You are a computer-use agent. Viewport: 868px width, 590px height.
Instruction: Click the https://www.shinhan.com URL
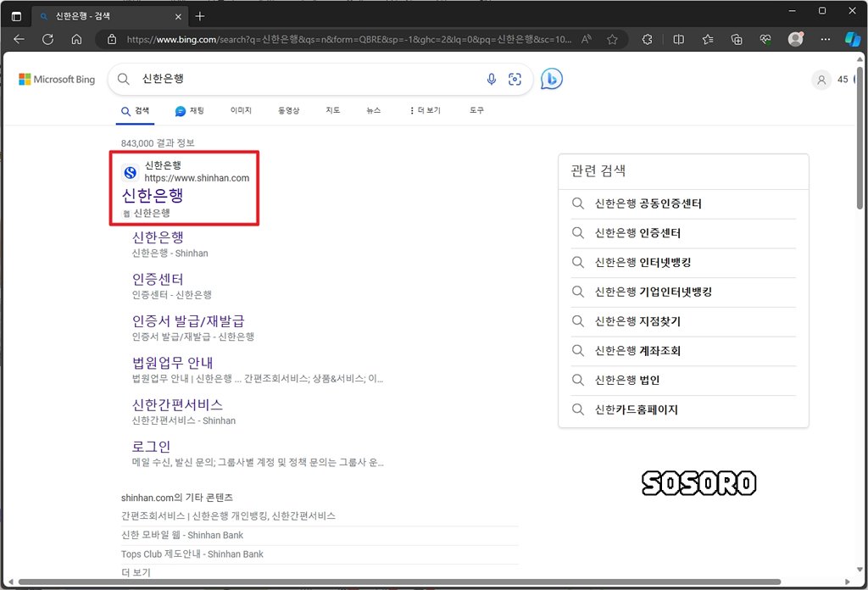click(197, 178)
